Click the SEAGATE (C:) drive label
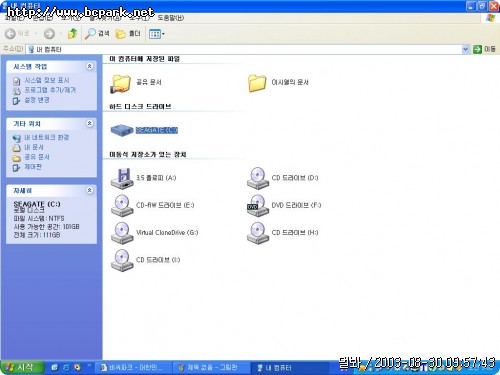Image resolution: width=500 pixels, height=375 pixels. tap(157, 130)
